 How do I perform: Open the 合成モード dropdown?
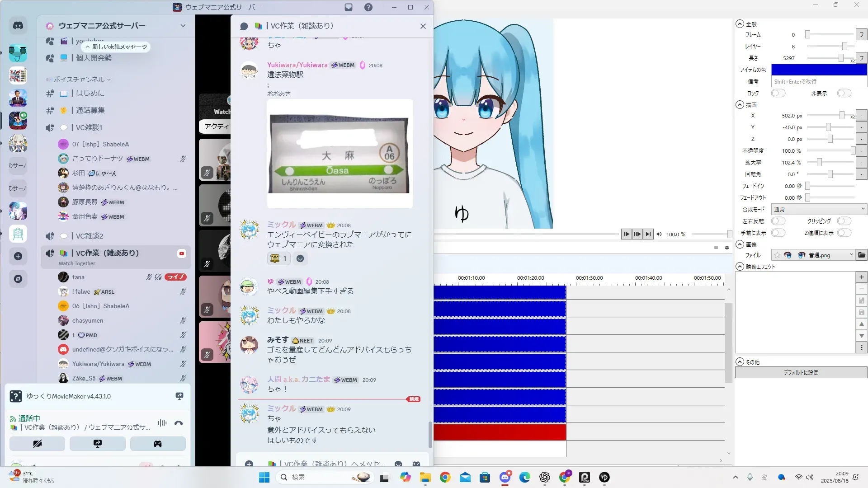tap(819, 209)
